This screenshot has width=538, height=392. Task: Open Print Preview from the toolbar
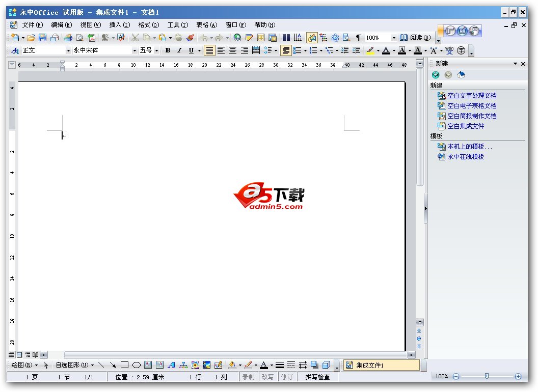[80, 37]
